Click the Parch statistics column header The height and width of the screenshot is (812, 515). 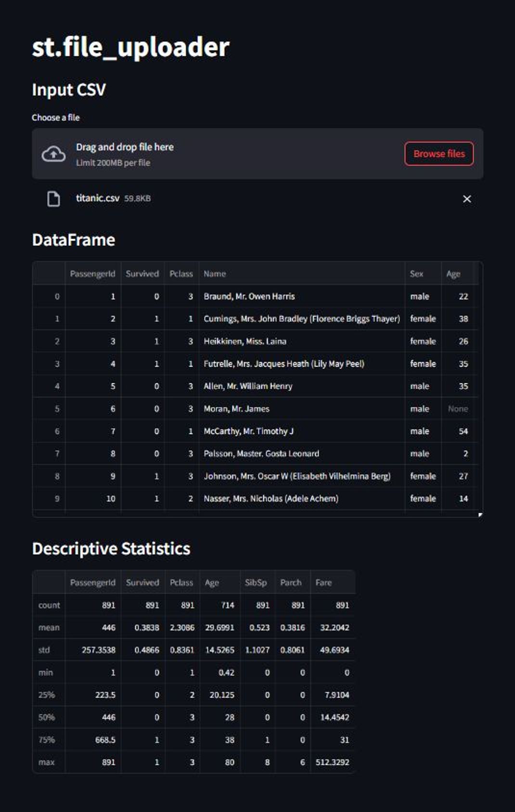[291, 583]
